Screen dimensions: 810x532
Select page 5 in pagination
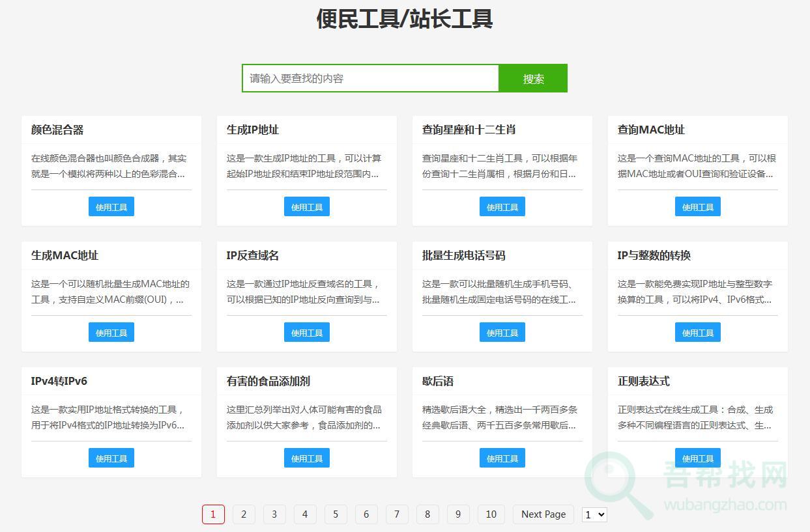pos(336,514)
